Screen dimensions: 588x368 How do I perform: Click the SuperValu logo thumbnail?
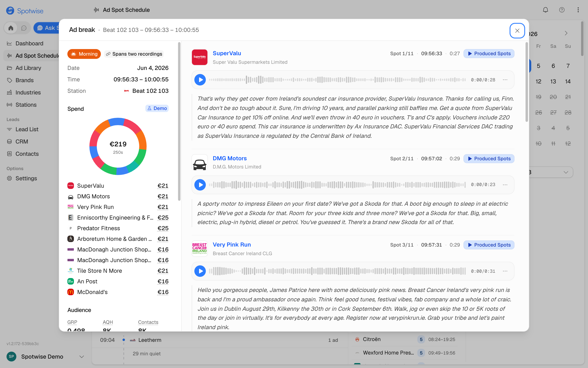pyautogui.click(x=199, y=57)
